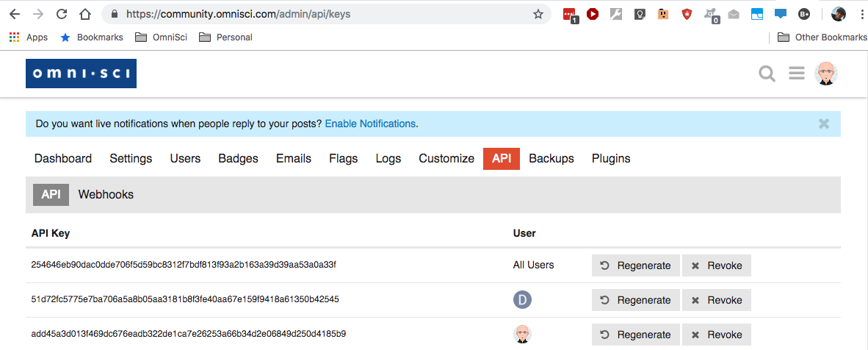Open the Plugins admin tab
868x350 pixels.
pos(611,159)
